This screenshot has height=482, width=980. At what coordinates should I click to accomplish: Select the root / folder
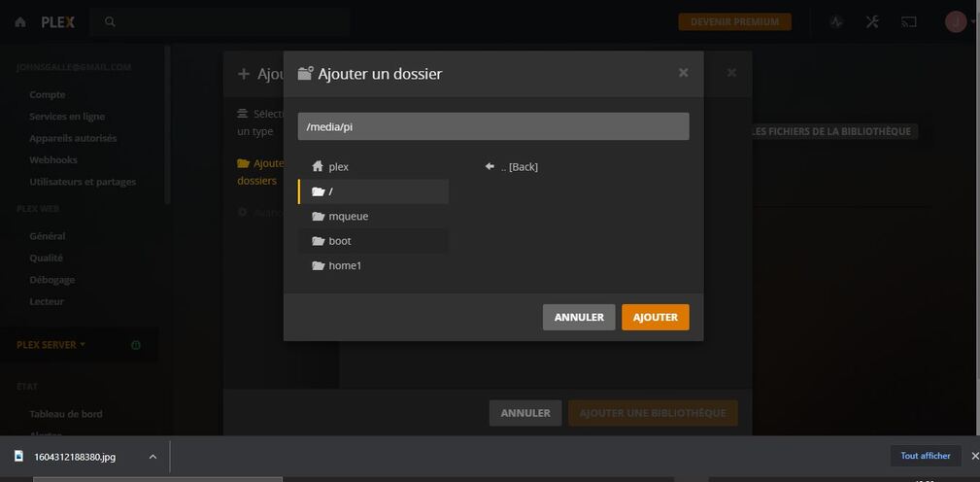point(373,191)
